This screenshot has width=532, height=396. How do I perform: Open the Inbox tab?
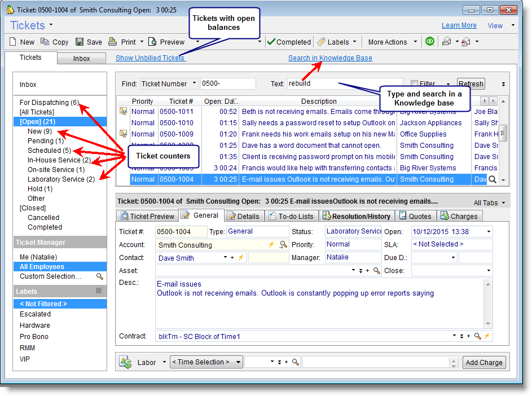click(x=82, y=58)
